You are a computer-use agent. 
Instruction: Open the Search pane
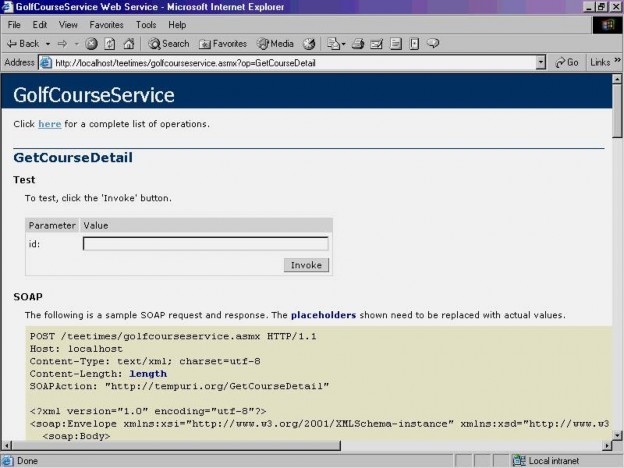coord(168,43)
